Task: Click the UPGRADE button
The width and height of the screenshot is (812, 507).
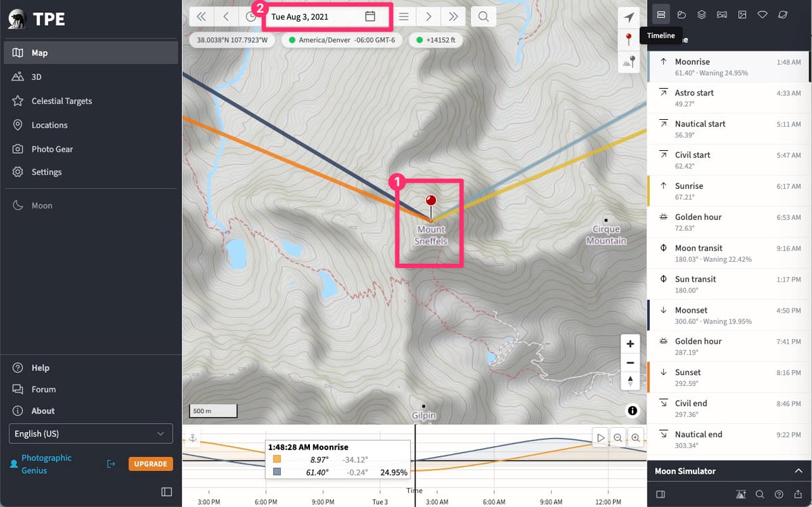Action: 150,464
